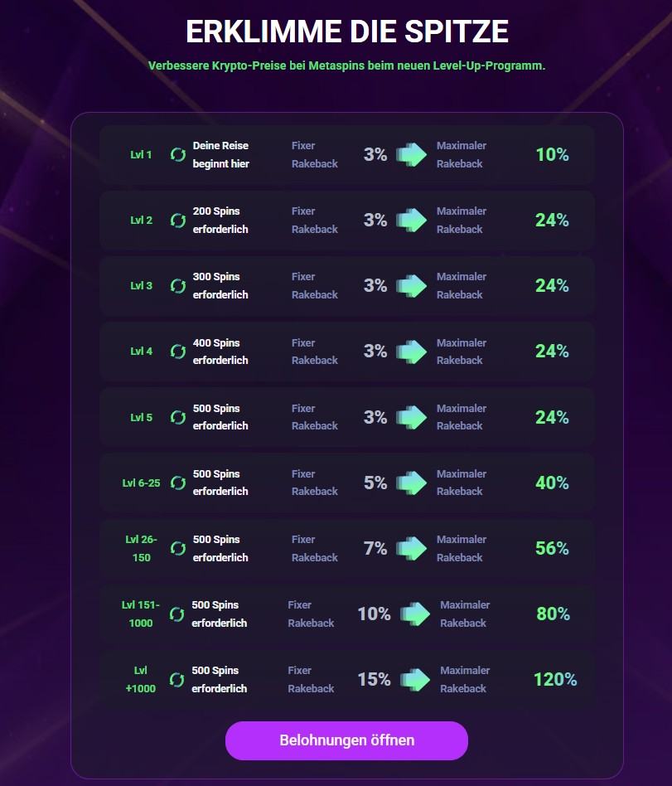
Task: Click the spin icon in Lvl +1000 row
Action: click(176, 680)
